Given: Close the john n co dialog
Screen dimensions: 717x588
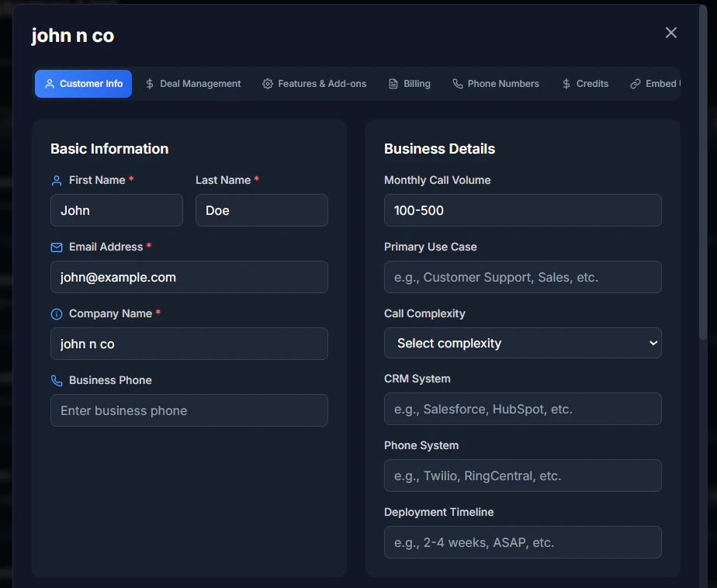Looking at the screenshot, I should pyautogui.click(x=670, y=33).
